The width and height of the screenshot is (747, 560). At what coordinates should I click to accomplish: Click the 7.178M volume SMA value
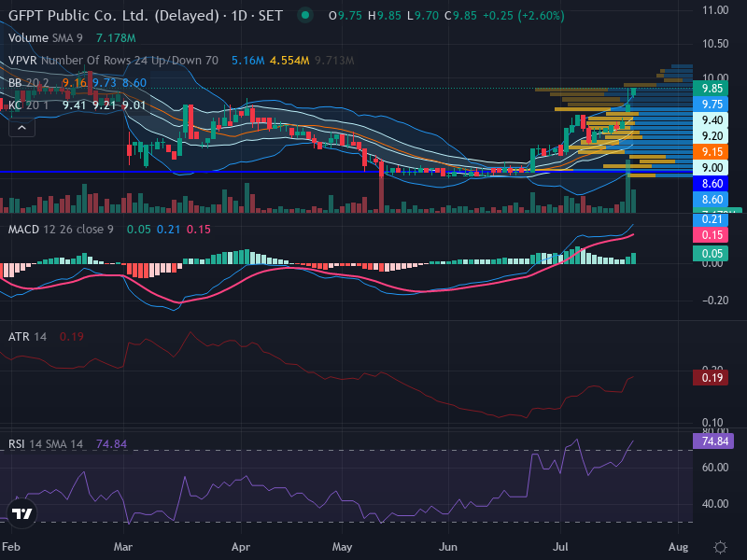pyautogui.click(x=116, y=38)
